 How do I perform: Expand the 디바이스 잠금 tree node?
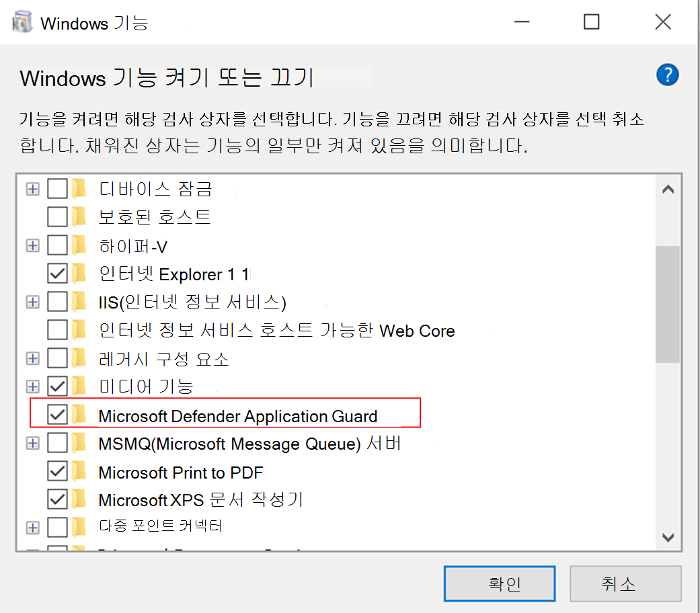[x=32, y=189]
